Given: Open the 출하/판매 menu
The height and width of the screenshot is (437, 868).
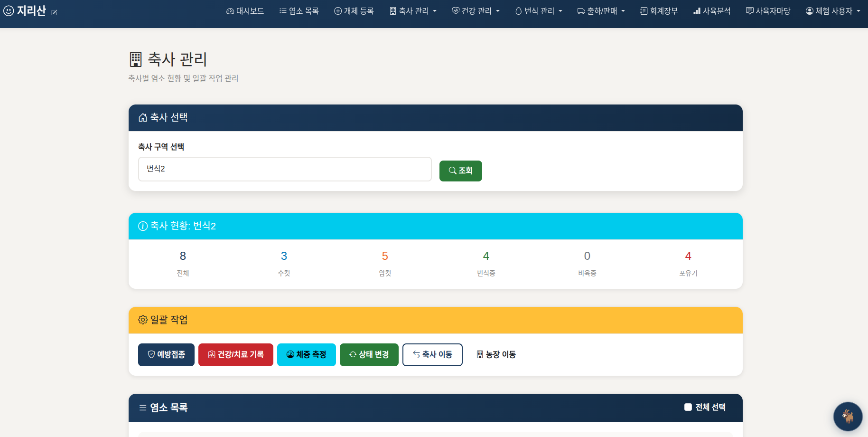Looking at the screenshot, I should tap(600, 10).
